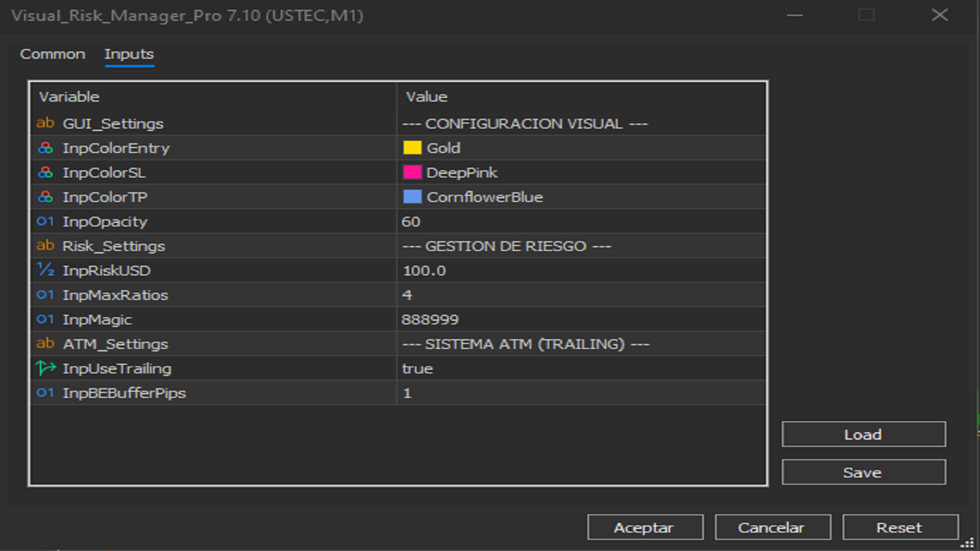The image size is (980, 551).
Task: Click the color icon beside InpColorTP
Action: 45,197
